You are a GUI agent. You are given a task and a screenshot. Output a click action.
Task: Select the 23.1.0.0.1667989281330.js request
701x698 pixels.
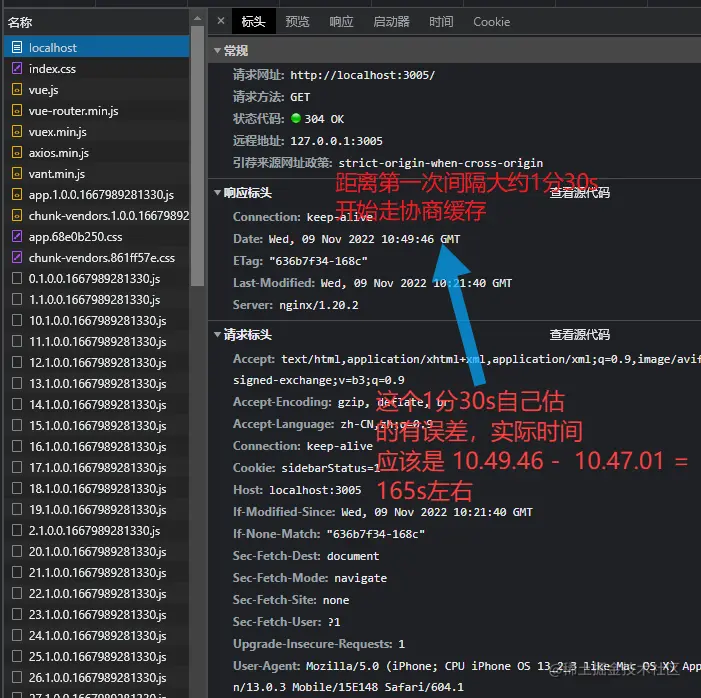click(x=97, y=615)
